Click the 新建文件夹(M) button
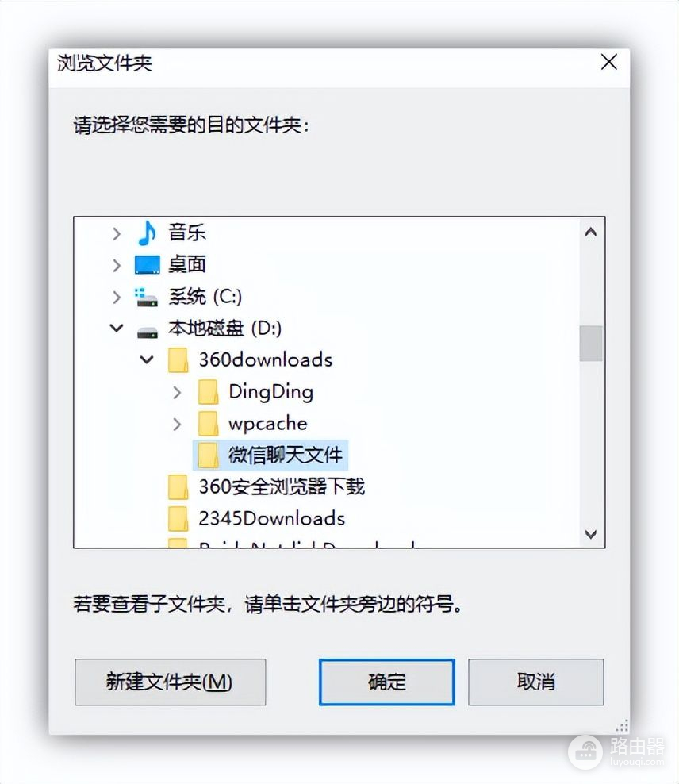 coord(170,682)
